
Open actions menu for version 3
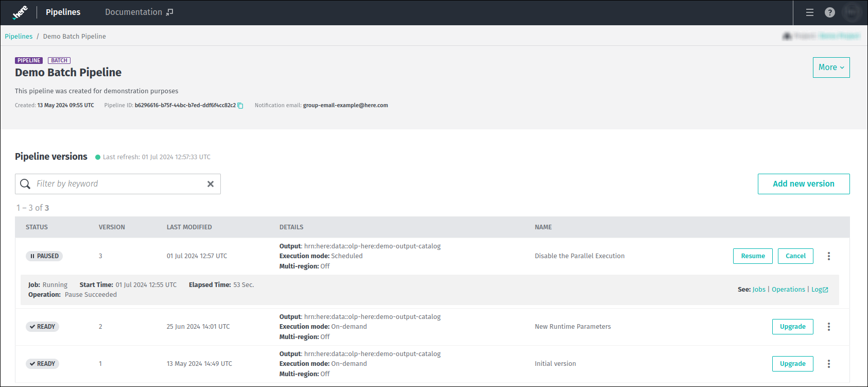pos(829,256)
